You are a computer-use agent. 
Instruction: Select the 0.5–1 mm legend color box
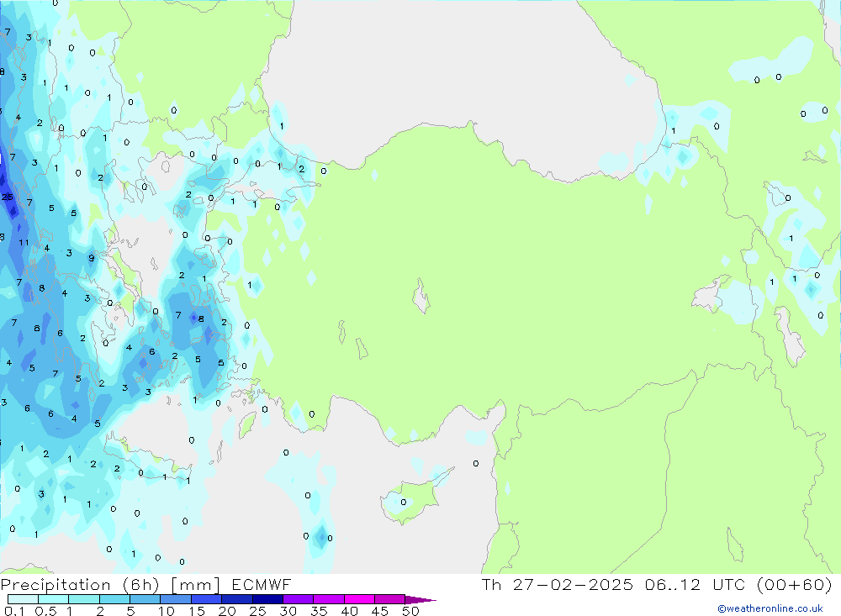click(x=54, y=599)
